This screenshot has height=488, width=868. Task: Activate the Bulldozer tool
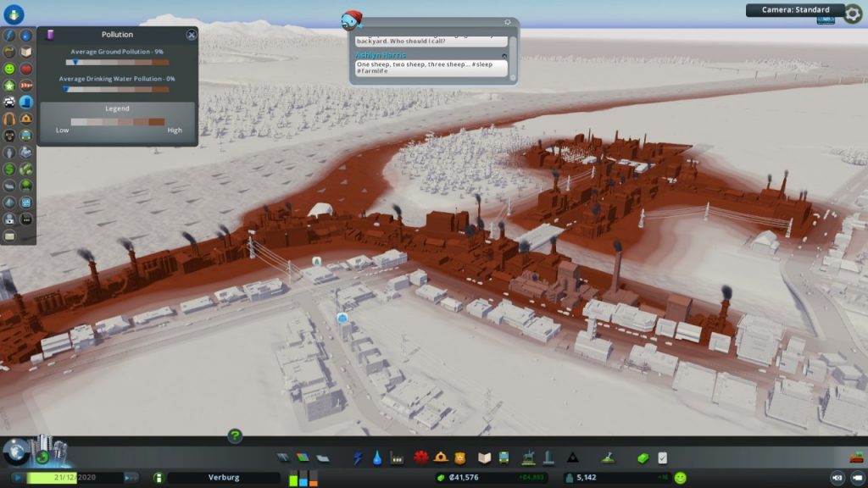[856, 457]
